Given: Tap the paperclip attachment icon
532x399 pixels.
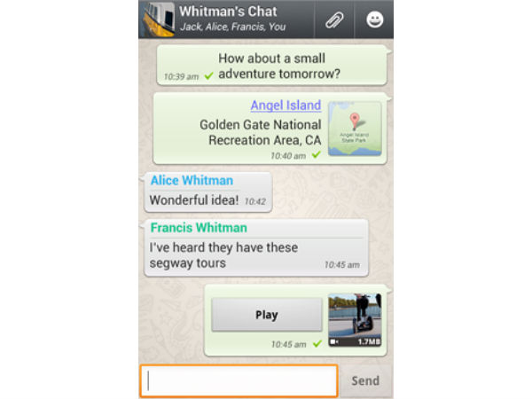Looking at the screenshot, I should (334, 20).
